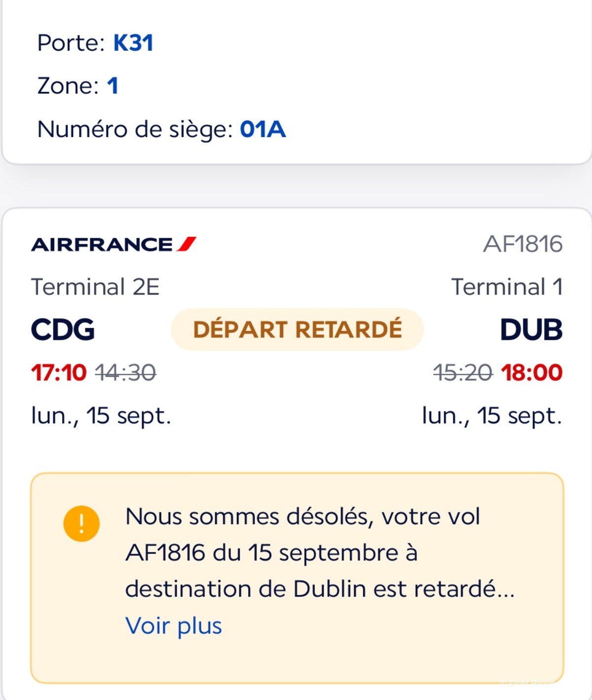The height and width of the screenshot is (700, 592).
Task: Click the new arrival time 18:00
Action: pos(532,373)
